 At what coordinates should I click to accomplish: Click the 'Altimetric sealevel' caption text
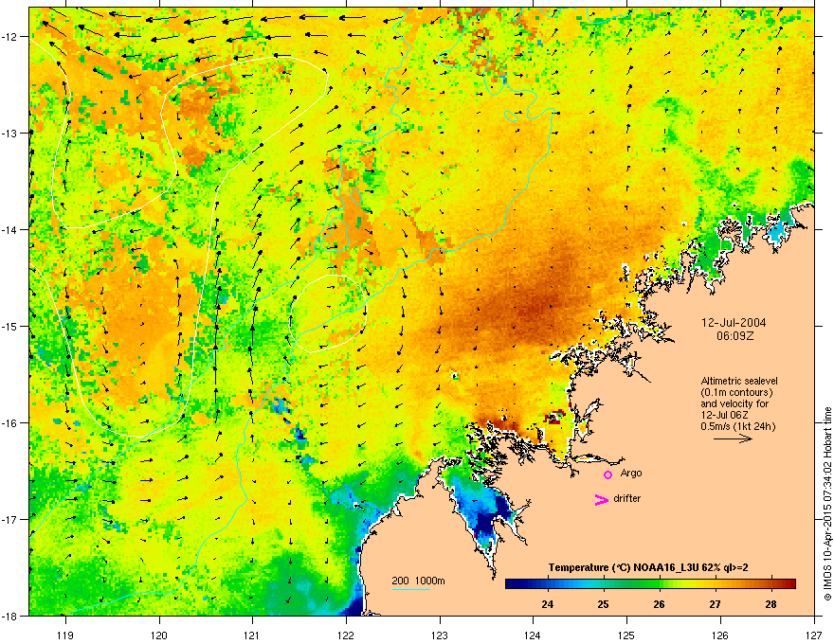pyautogui.click(x=739, y=381)
